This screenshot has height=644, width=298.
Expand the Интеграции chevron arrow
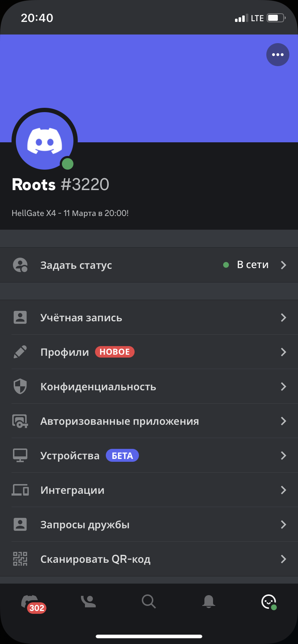pos(284,490)
